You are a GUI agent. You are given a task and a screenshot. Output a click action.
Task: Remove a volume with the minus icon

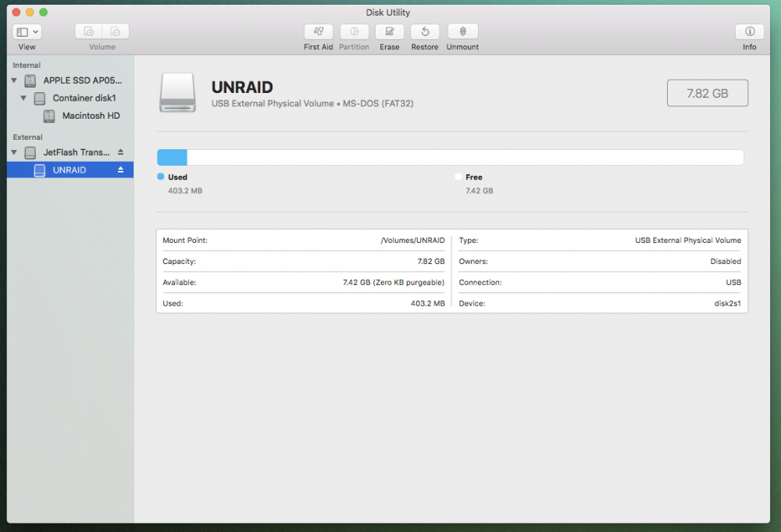click(116, 31)
